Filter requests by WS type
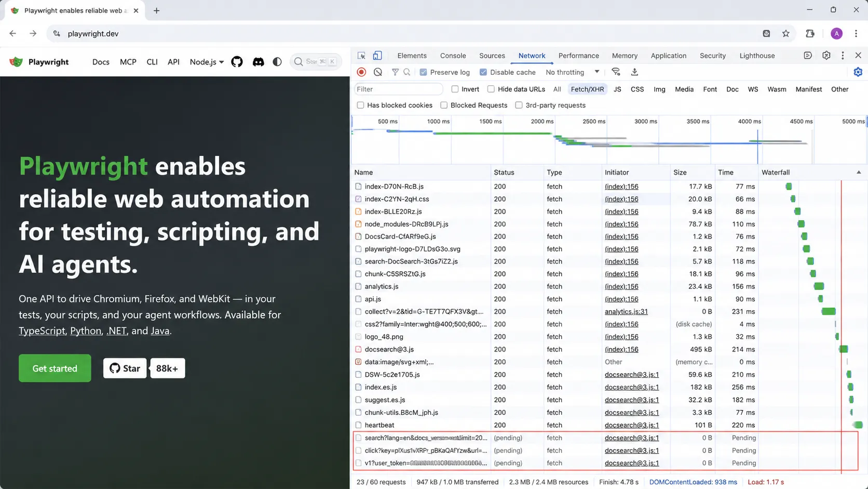Viewport: 868px width, 489px height. pyautogui.click(x=753, y=89)
